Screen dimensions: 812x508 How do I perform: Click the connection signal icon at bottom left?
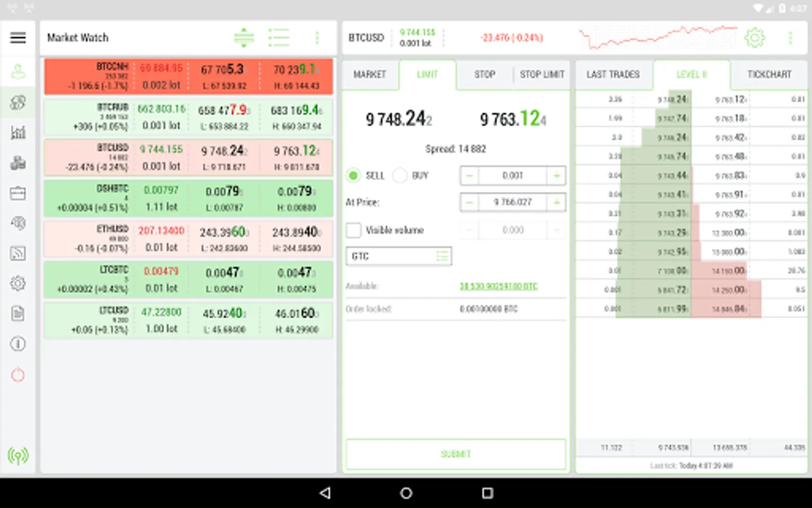18,455
